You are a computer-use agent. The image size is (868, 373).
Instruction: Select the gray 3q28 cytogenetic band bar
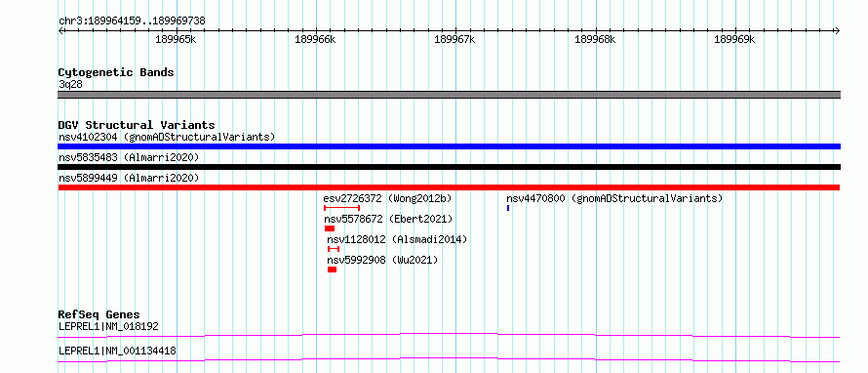449,95
